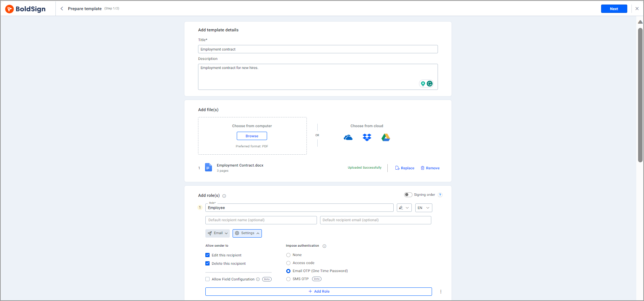Open Google Drive cloud file picker
The image size is (644, 301).
(x=386, y=138)
